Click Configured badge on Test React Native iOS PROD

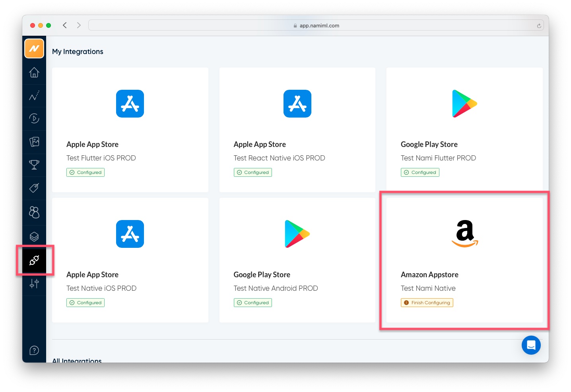253,172
